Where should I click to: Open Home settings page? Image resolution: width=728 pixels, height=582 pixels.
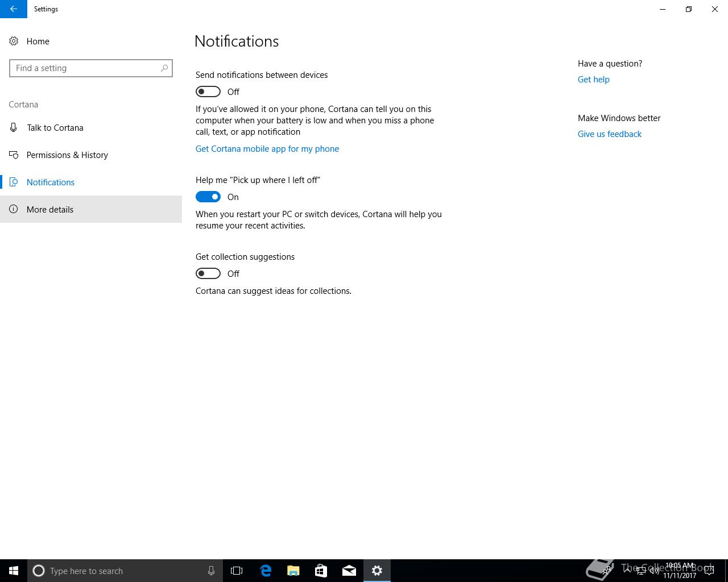coord(91,41)
